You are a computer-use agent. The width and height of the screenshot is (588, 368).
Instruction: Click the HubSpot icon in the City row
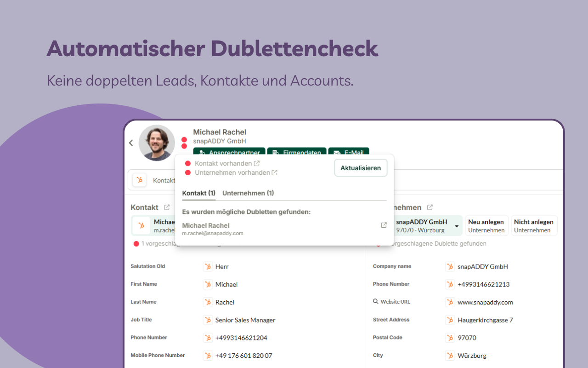(450, 356)
